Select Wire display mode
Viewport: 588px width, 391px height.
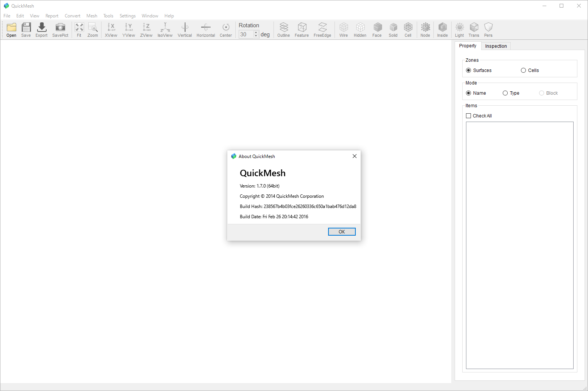tap(344, 30)
